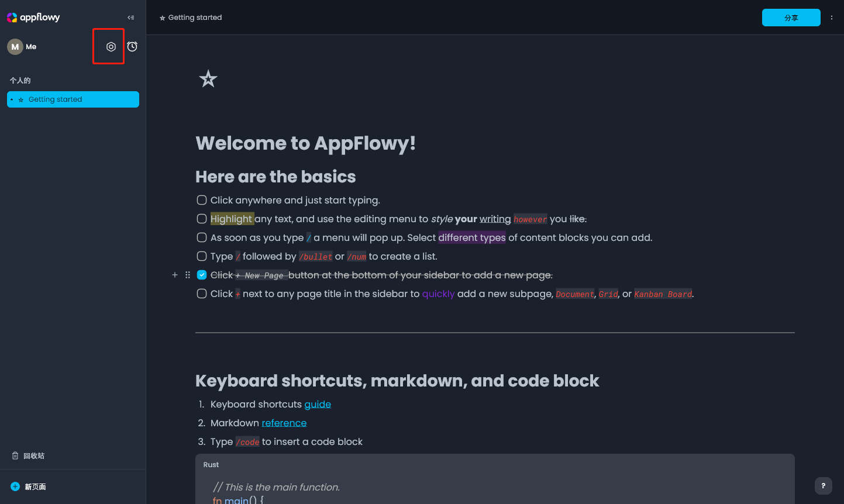Check the 'Highlight any text' checkbox
The height and width of the screenshot is (504, 844).
point(202,219)
